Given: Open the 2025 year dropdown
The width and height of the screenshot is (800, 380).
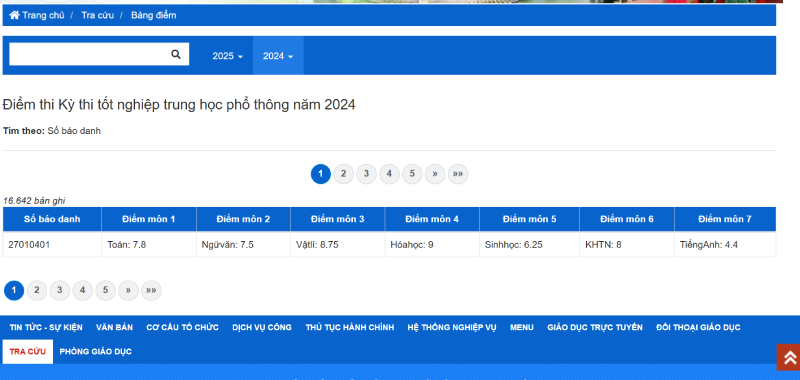Looking at the screenshot, I should point(228,56).
